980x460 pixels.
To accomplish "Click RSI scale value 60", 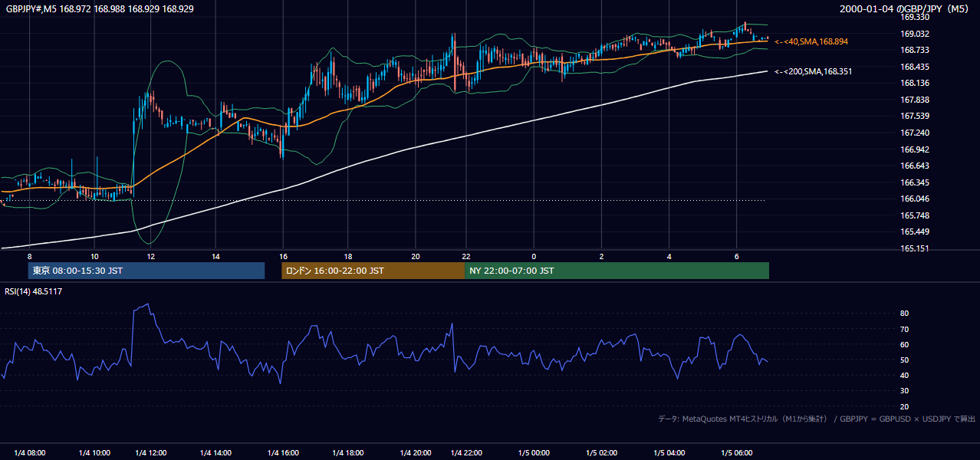I will (x=904, y=344).
